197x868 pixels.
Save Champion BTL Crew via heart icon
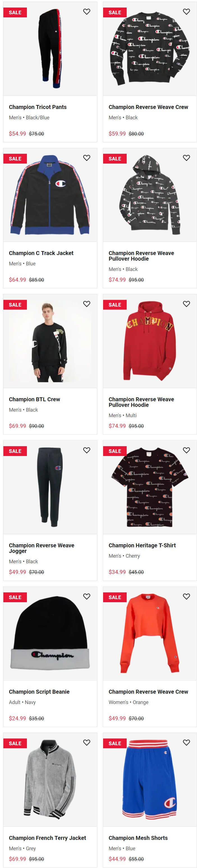(87, 304)
